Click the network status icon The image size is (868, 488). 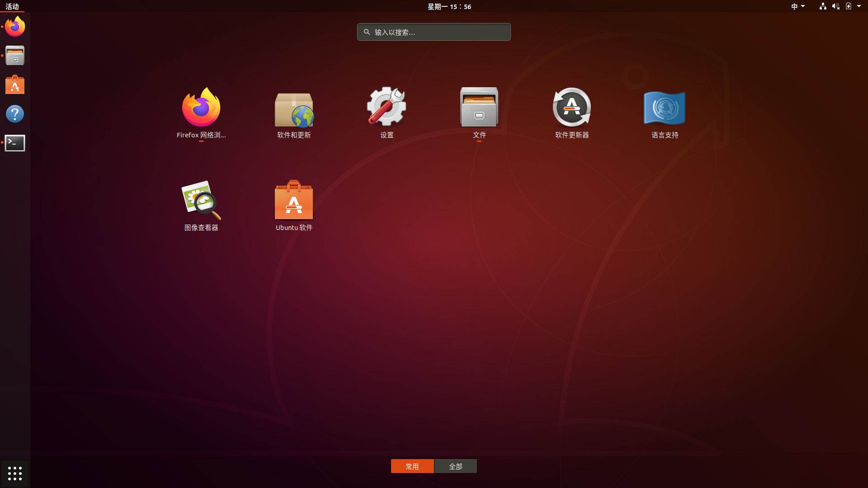click(823, 6)
